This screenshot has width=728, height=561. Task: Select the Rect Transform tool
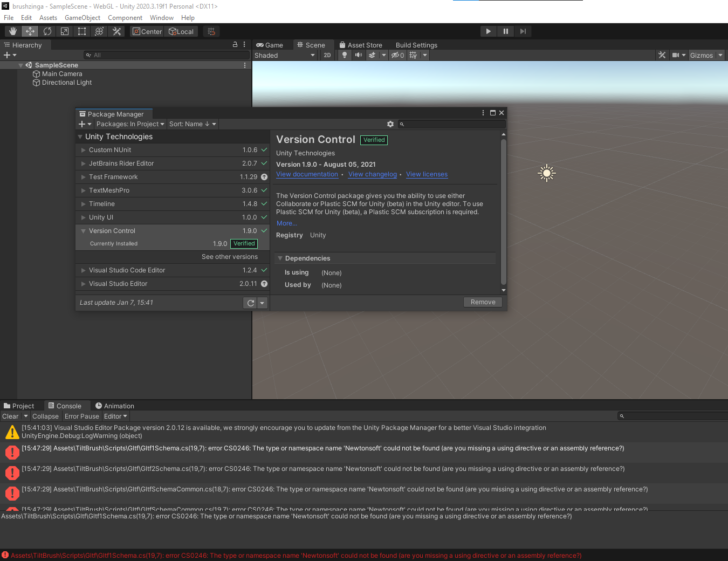82,31
